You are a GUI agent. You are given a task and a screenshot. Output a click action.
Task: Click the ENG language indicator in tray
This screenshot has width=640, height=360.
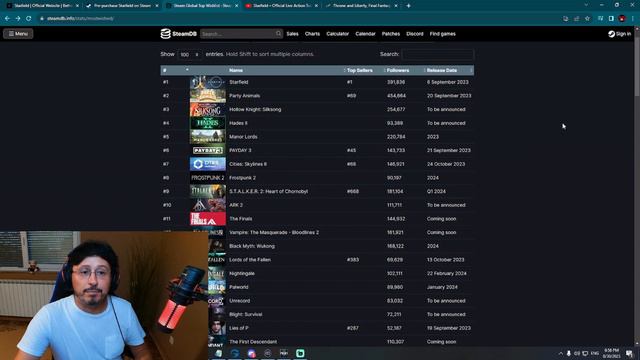(595, 353)
